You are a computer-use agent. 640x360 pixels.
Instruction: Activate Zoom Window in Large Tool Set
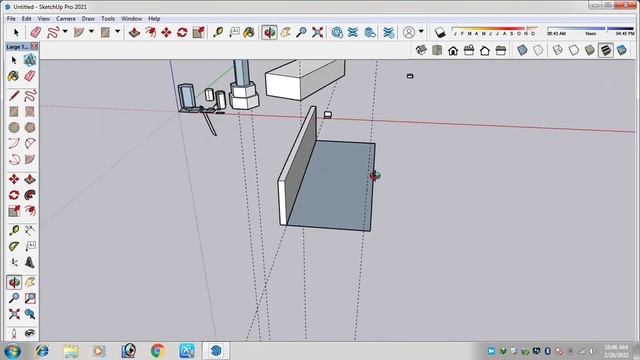pyautogui.click(x=30, y=298)
